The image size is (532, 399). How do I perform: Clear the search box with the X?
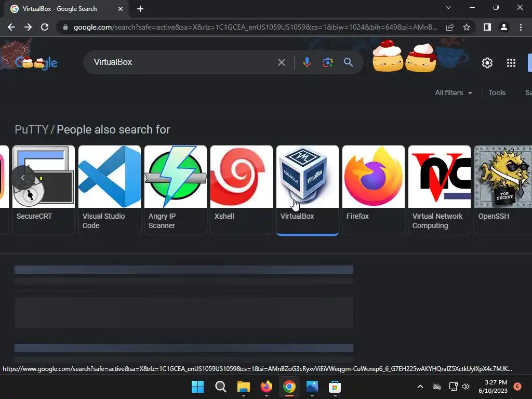point(281,62)
